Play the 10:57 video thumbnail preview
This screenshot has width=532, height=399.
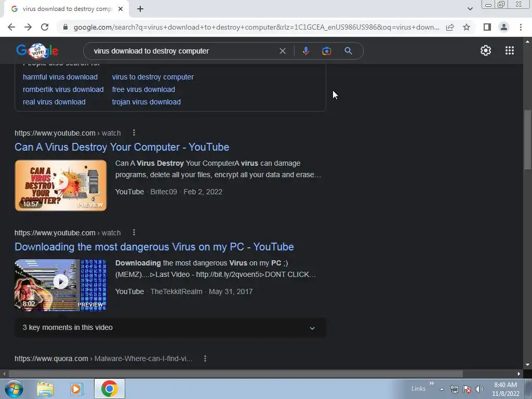pos(61,185)
